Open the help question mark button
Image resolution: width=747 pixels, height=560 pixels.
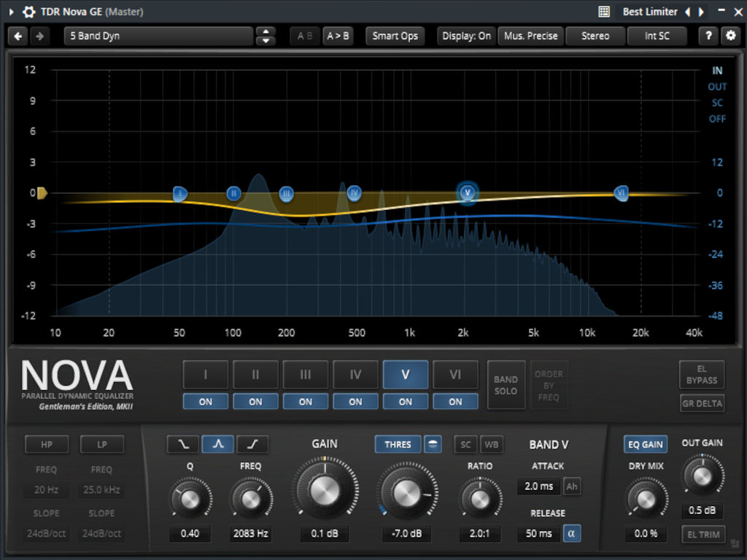[708, 36]
